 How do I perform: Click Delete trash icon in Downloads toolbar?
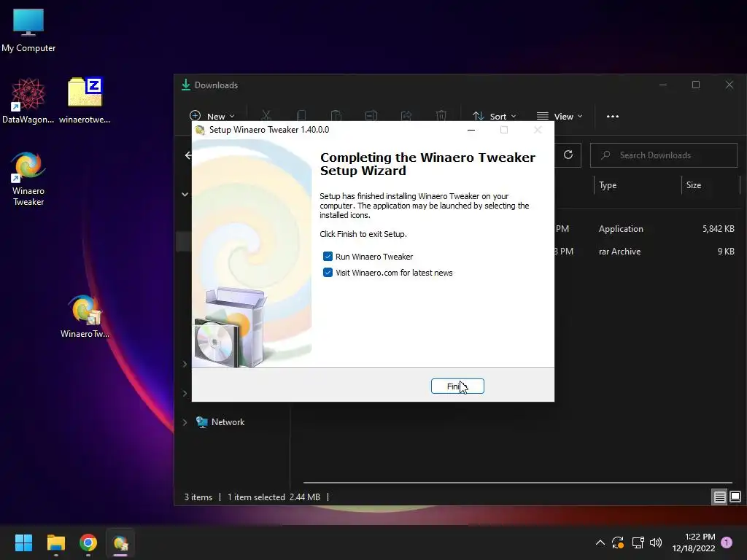(x=441, y=116)
